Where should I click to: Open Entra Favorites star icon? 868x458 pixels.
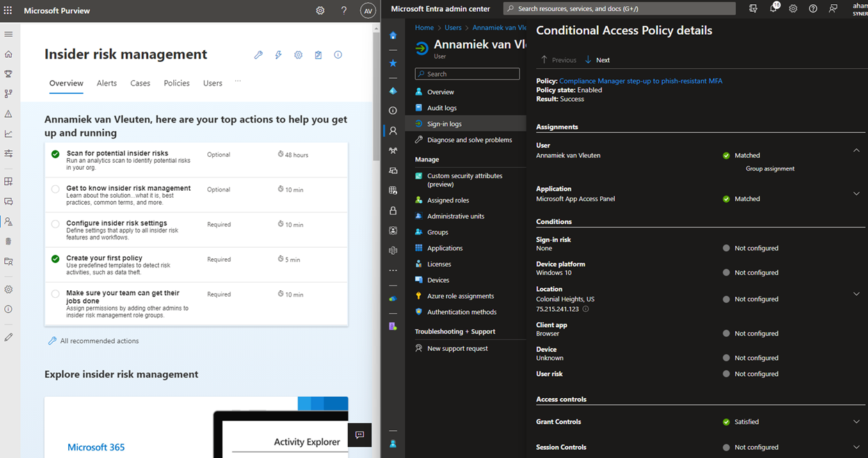(x=393, y=63)
